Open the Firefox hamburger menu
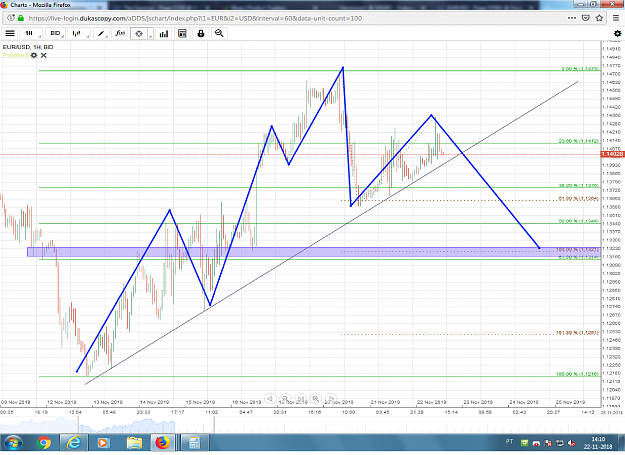Screen dimensions: 625x455 (x=616, y=18)
